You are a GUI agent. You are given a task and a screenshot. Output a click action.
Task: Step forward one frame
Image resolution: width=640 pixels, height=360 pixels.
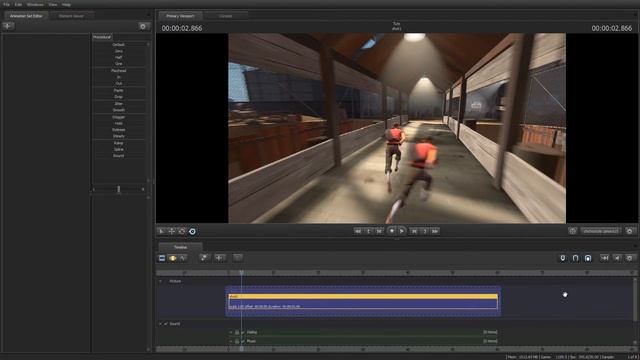(414, 231)
